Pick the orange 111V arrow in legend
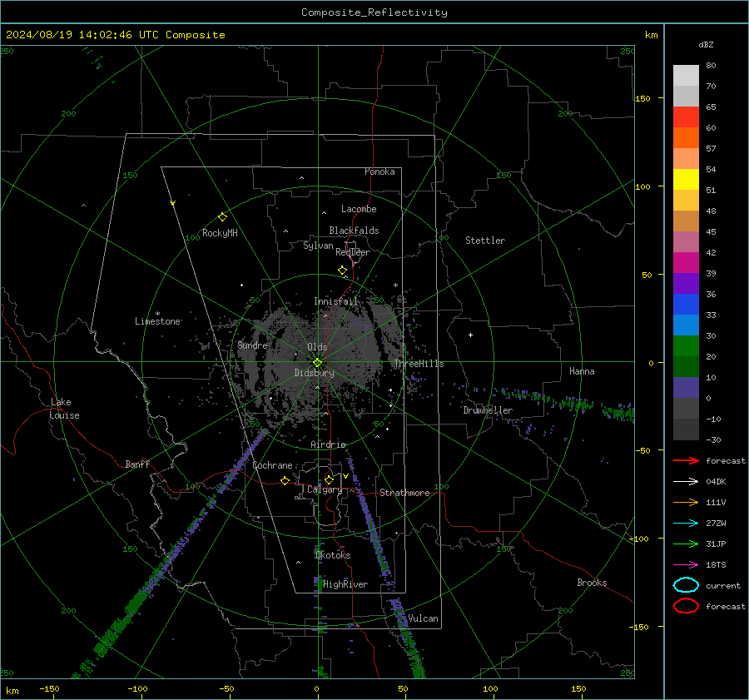Screen dimensions: 749x700 (x=686, y=502)
